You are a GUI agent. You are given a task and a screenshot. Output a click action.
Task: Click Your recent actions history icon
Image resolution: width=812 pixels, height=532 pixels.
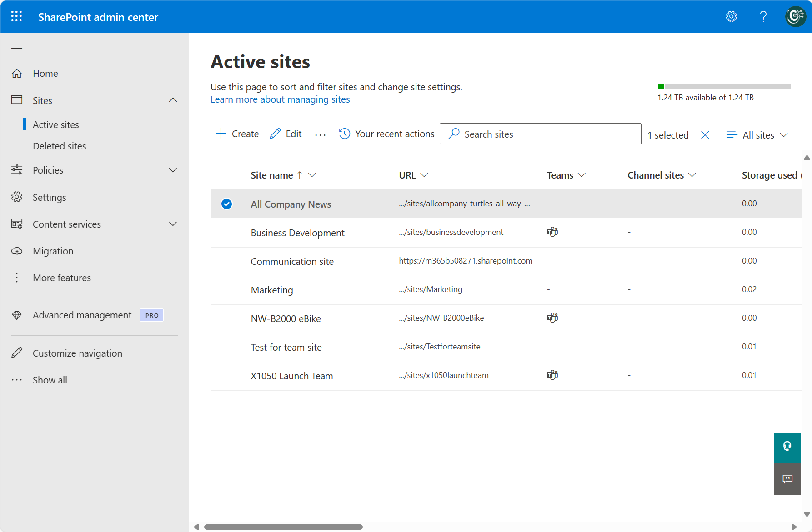click(344, 134)
